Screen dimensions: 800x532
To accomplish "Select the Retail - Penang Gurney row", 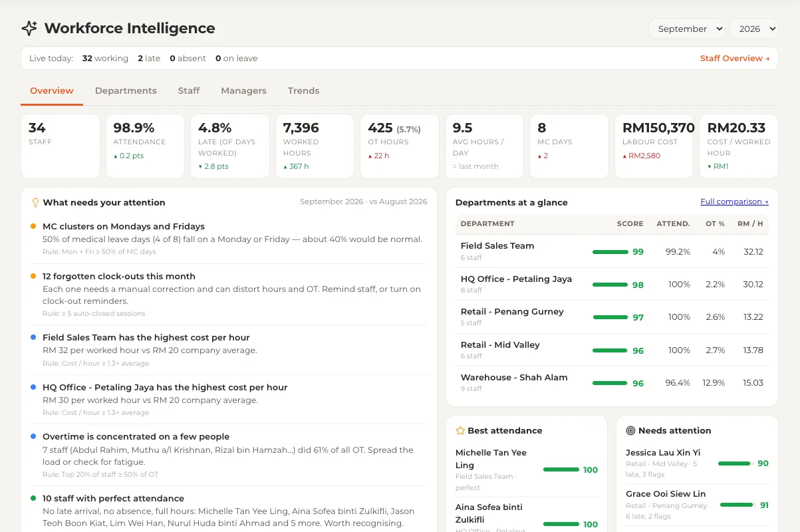I will tap(612, 317).
